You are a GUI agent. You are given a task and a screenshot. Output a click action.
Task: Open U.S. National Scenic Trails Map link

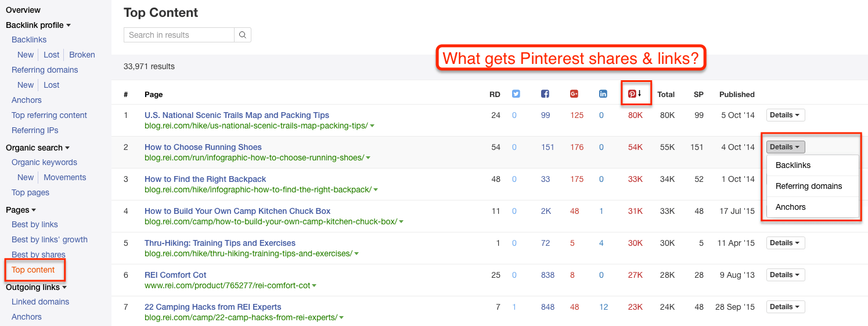coord(237,115)
